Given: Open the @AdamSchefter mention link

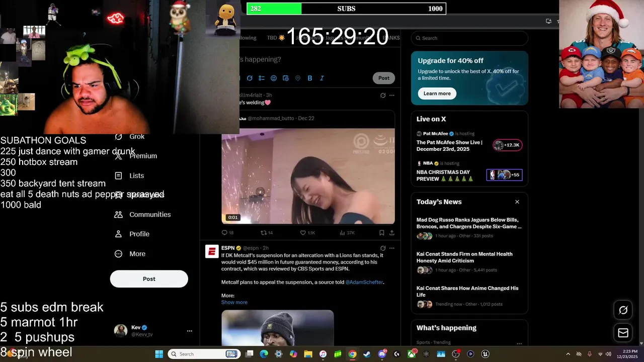Looking at the screenshot, I should pyautogui.click(x=364, y=282).
